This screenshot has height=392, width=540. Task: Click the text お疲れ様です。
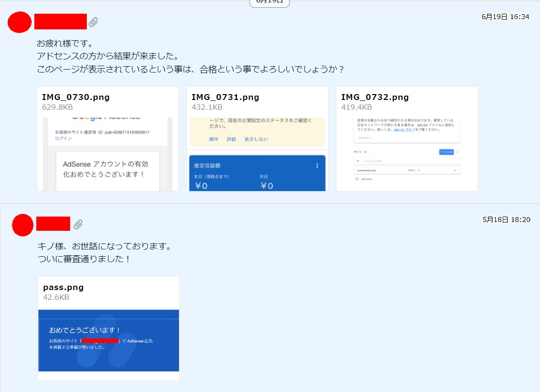tap(65, 43)
